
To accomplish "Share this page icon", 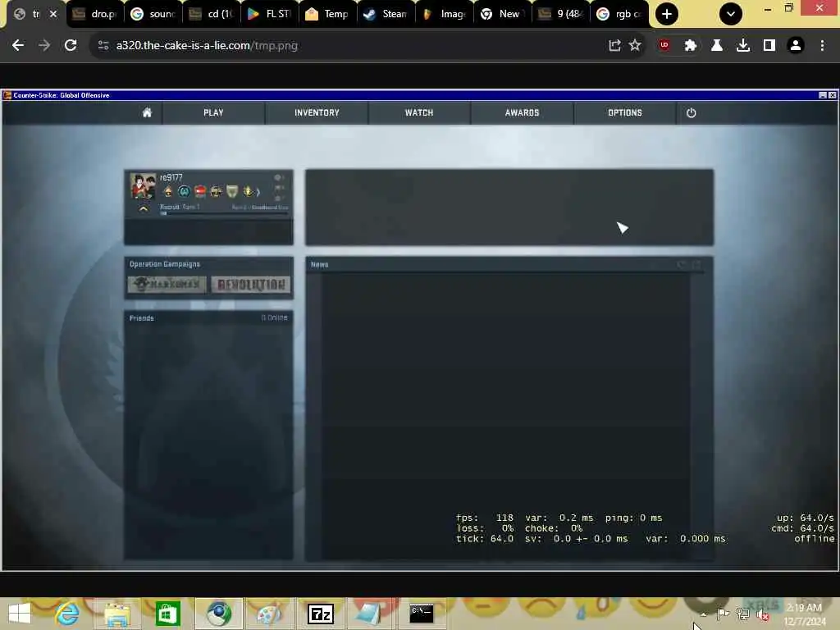I will coord(615,46).
